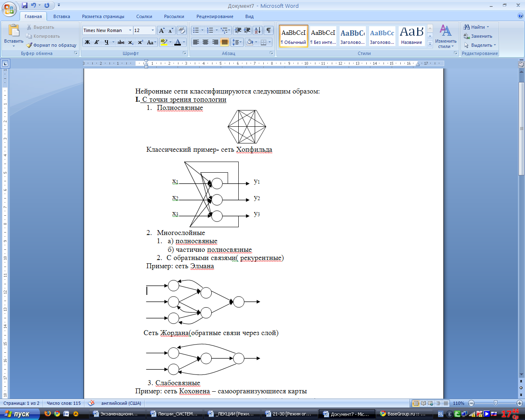Viewport: 525px width, 420px height.
Task: Open the Рецензирование tab
Action: [215, 16]
